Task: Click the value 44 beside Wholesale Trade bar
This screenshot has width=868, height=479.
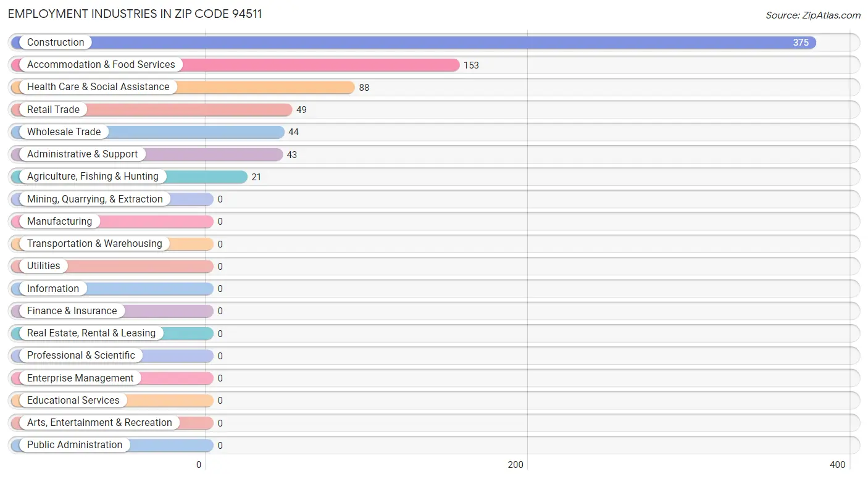Action: (294, 132)
